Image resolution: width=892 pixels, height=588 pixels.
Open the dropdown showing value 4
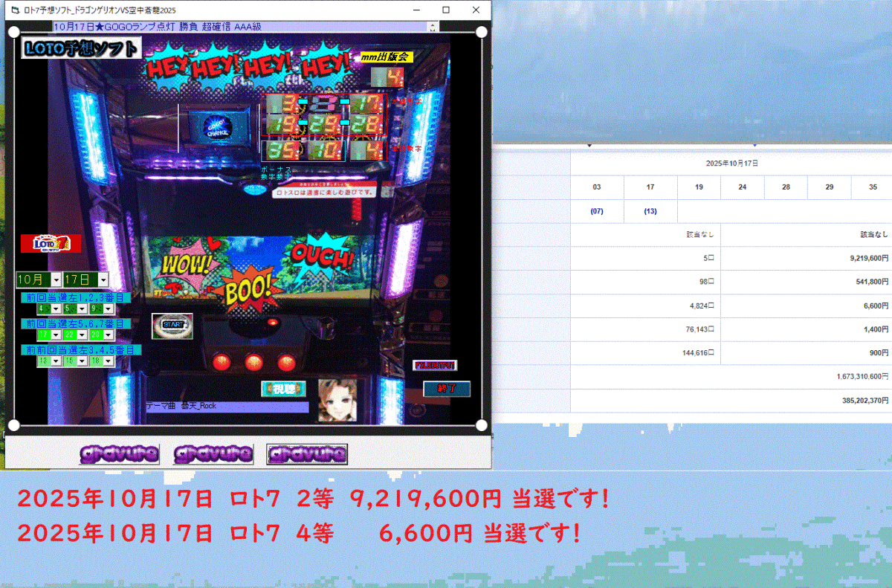tap(56, 308)
